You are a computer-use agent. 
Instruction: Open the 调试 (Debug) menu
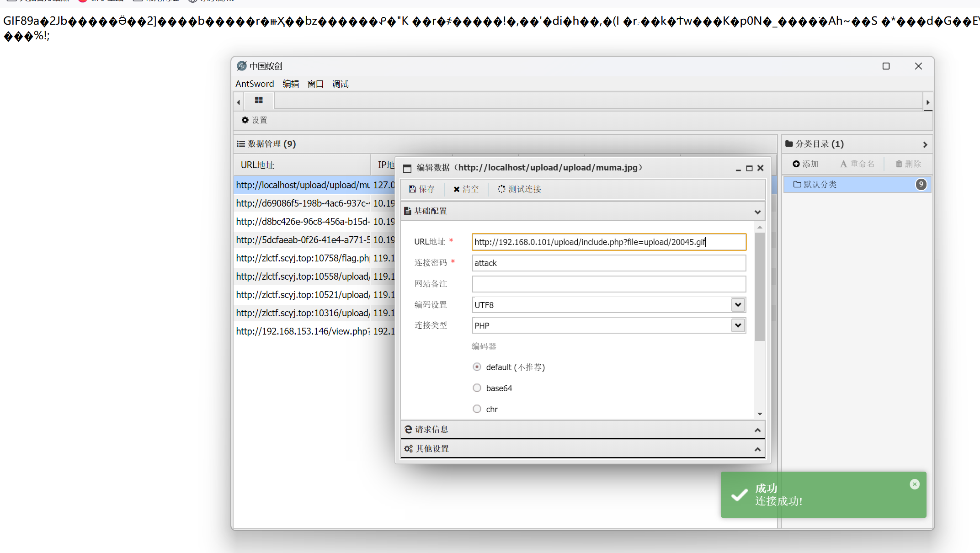click(340, 84)
